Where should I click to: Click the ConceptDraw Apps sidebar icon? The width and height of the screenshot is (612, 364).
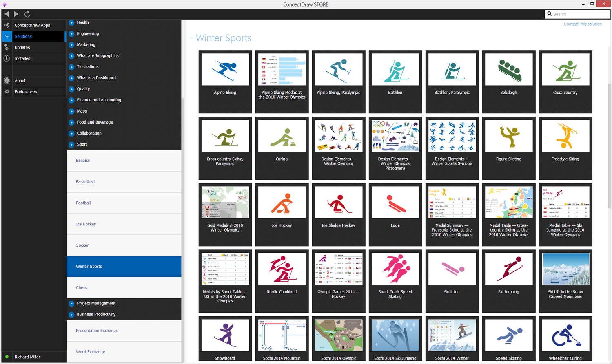pyautogui.click(x=7, y=25)
